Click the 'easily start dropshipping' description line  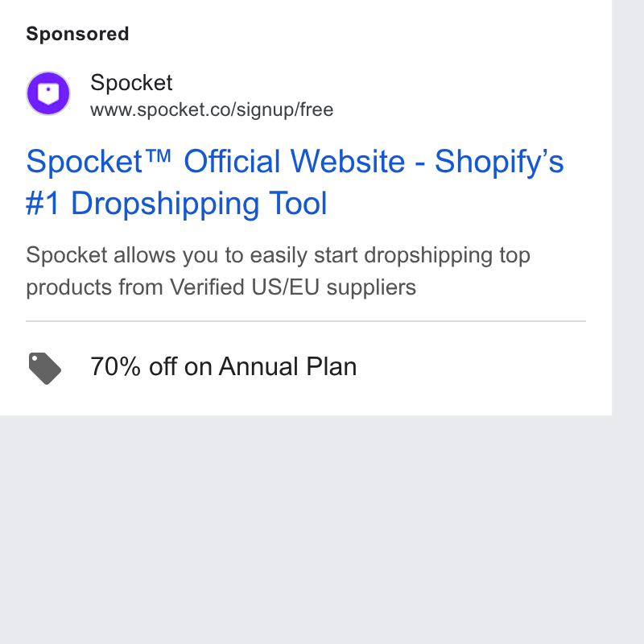[x=278, y=255]
